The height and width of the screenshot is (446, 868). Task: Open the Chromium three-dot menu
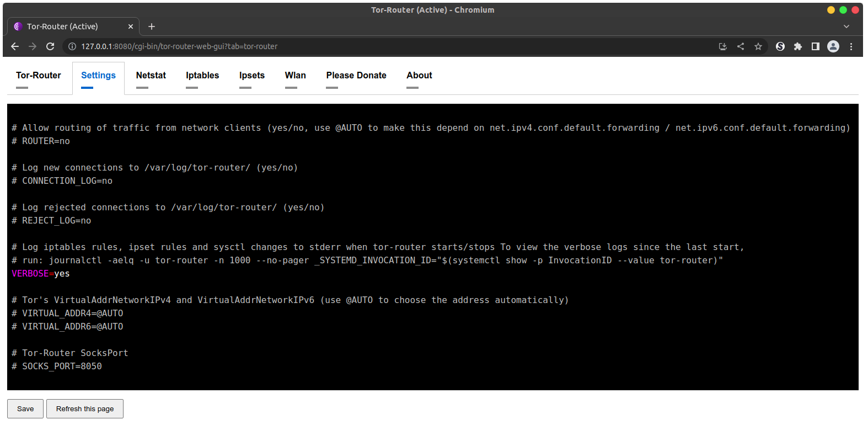pos(851,46)
